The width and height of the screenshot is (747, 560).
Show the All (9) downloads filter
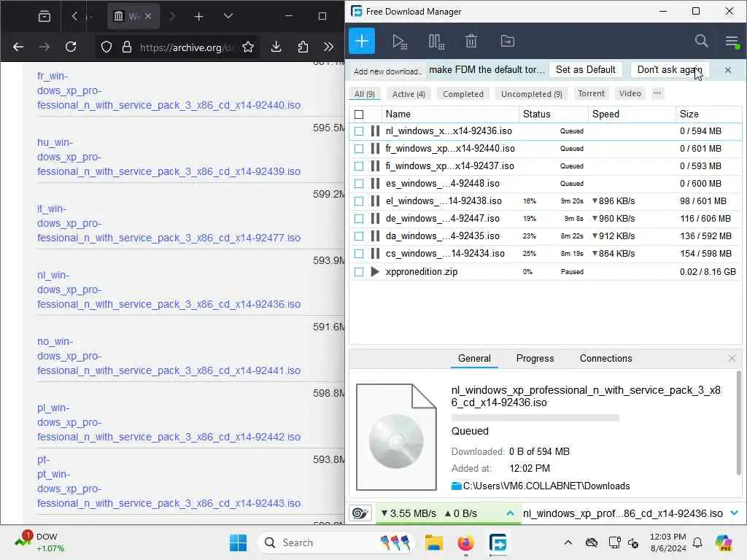pyautogui.click(x=365, y=94)
